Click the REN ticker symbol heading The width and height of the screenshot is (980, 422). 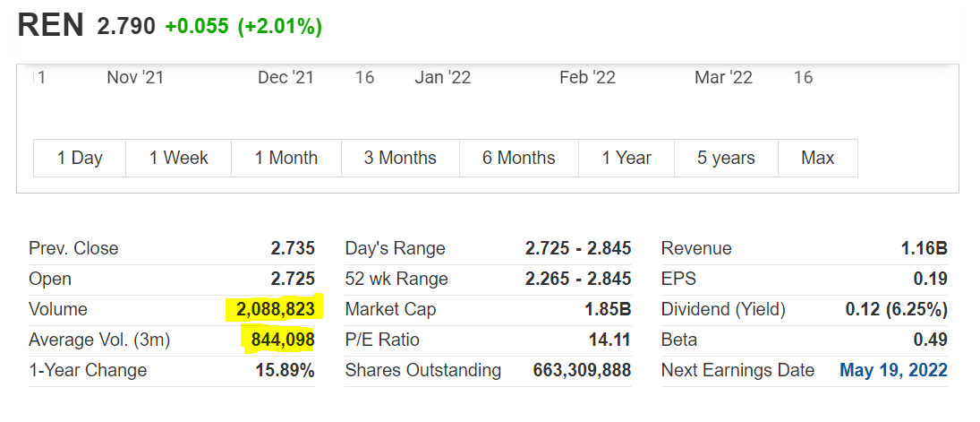coord(52,26)
